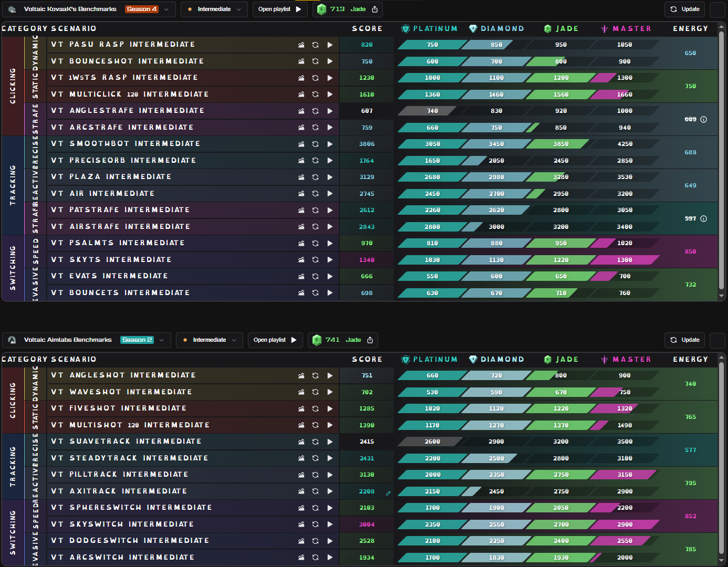Refresh VT Patstrafe Intermediate score
Image resolution: width=728 pixels, height=567 pixels.
[315, 210]
